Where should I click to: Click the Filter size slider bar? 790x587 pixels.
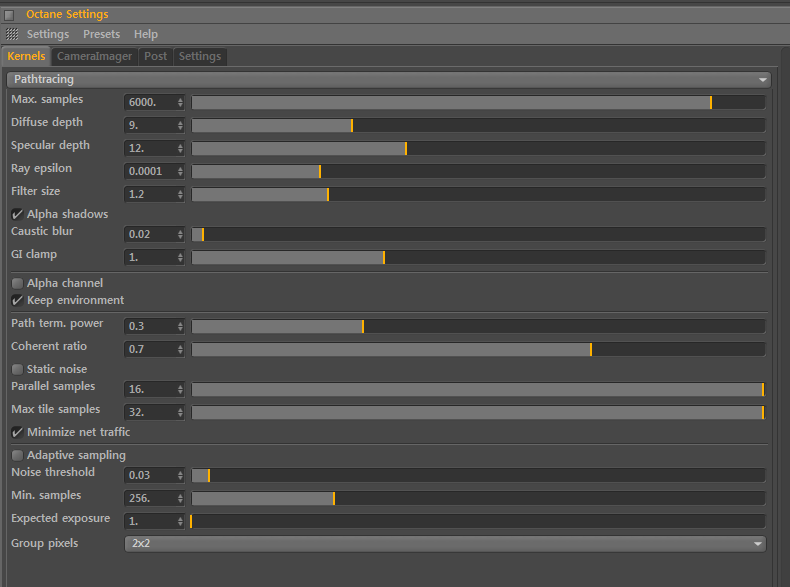click(x=478, y=194)
